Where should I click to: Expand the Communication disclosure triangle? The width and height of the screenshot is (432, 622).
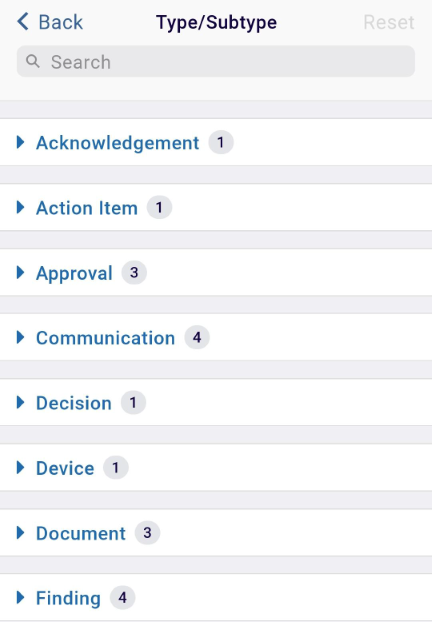point(20,338)
